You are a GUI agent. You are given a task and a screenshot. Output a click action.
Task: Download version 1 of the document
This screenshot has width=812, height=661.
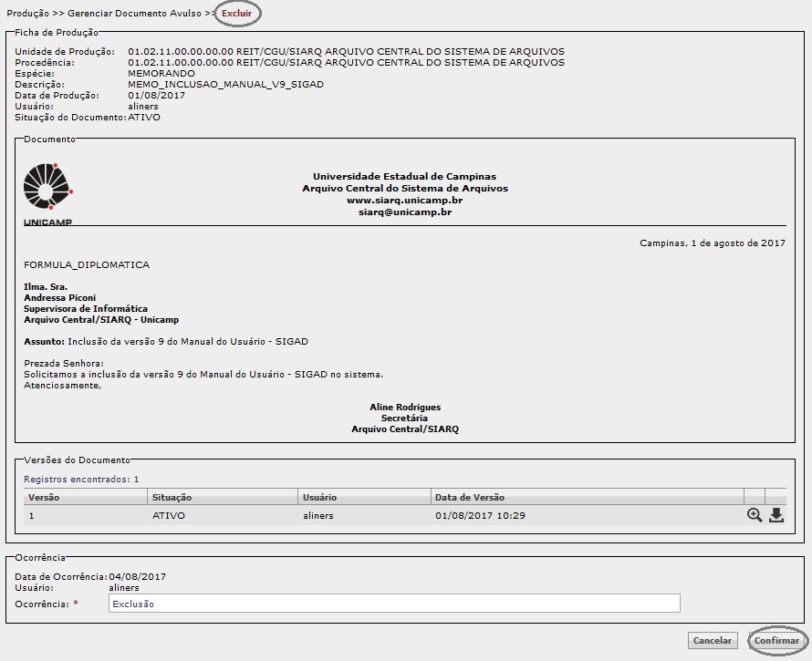776,515
